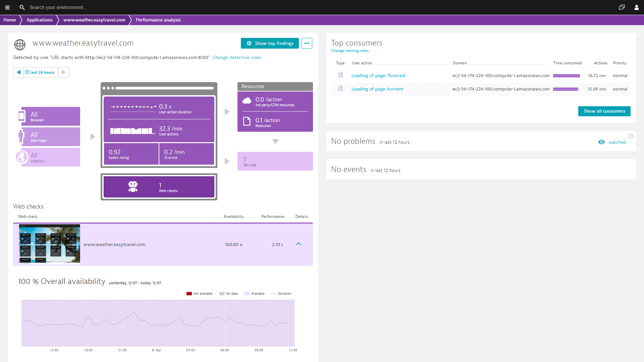Open the hamburger navigation menu

click(x=7, y=7)
